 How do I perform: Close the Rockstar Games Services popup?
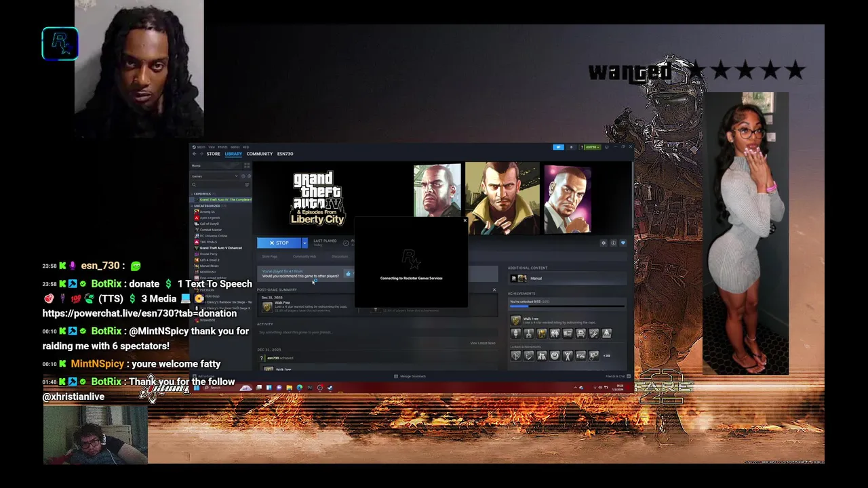point(465,220)
